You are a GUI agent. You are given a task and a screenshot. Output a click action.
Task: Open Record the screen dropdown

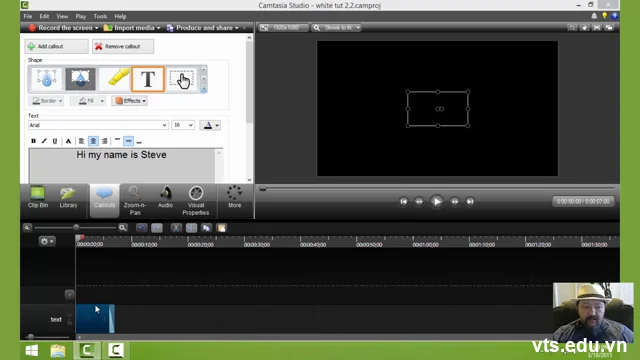pyautogui.click(x=63, y=28)
